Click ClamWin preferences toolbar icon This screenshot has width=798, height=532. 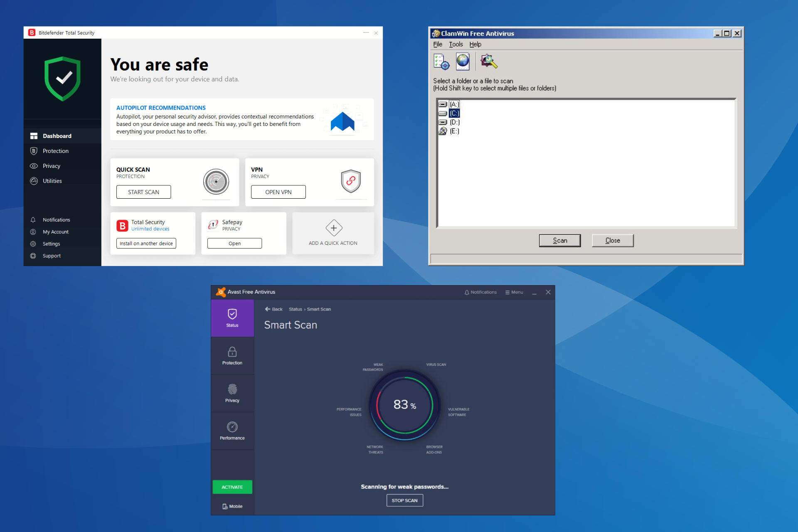(441, 62)
